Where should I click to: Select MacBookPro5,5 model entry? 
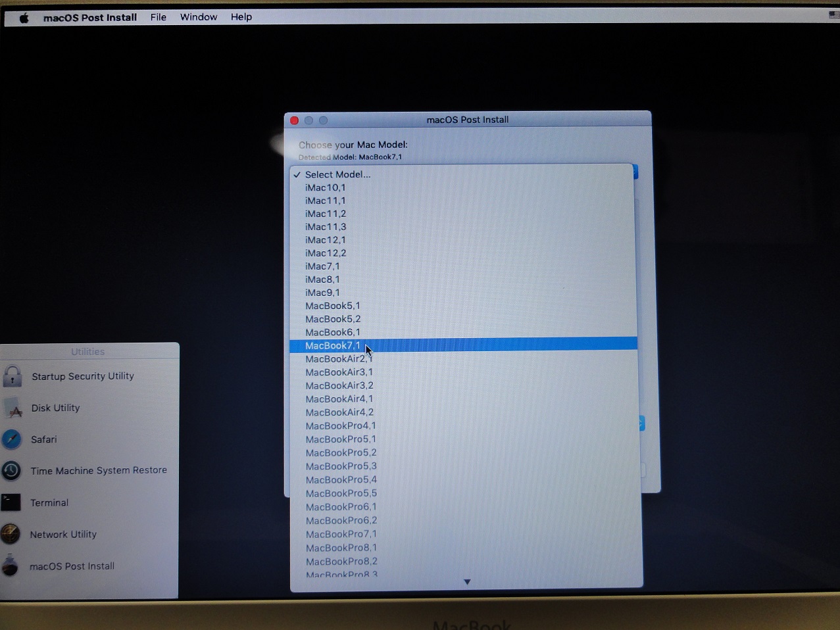466,493
